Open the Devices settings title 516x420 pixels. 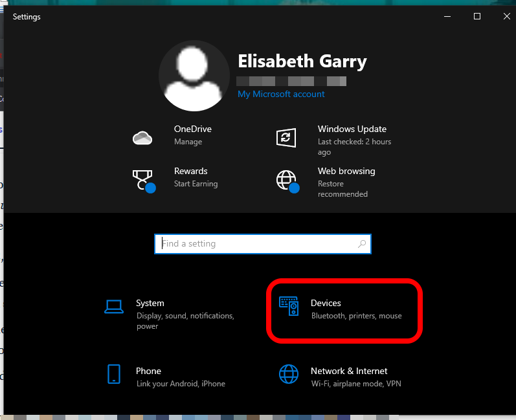326,303
